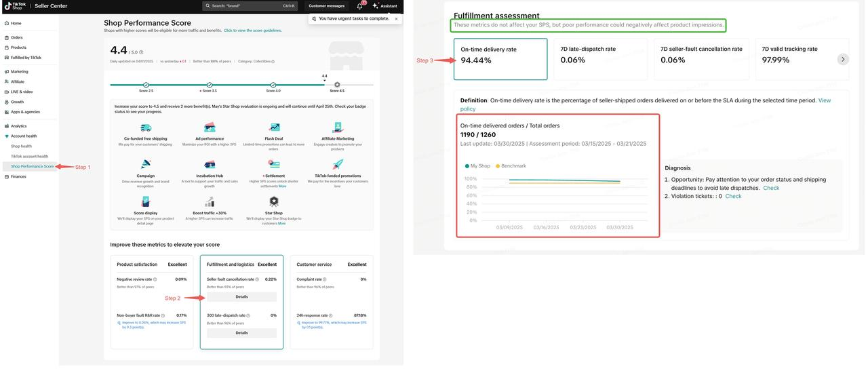Click Details under Seller fault cancellation rate
This screenshot has height=373, width=868.
point(241,297)
